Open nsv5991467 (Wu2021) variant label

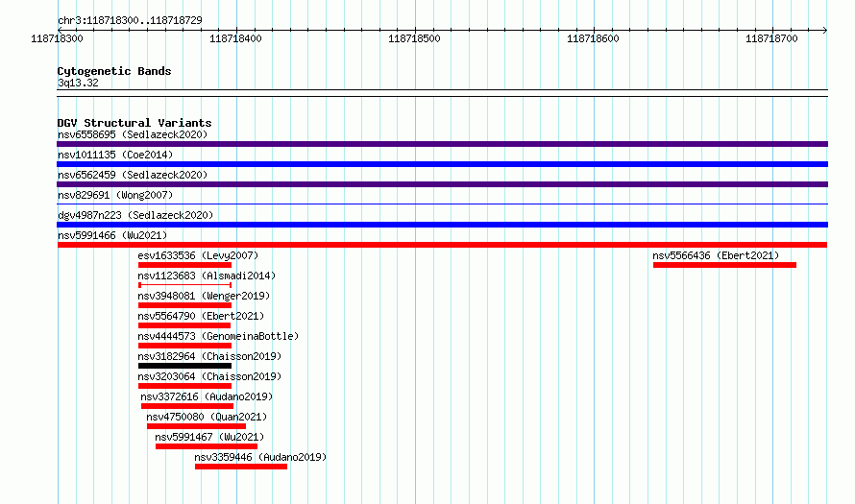(x=209, y=437)
